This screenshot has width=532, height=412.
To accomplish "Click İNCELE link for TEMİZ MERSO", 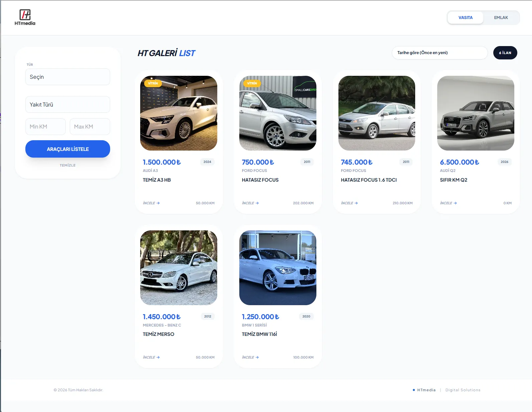I will [x=151, y=357].
